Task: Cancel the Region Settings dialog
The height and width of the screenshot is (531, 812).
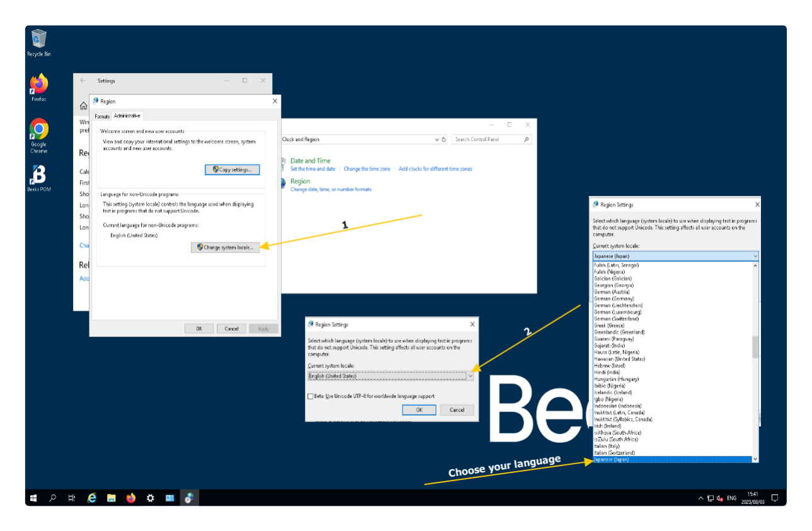Action: tap(457, 410)
